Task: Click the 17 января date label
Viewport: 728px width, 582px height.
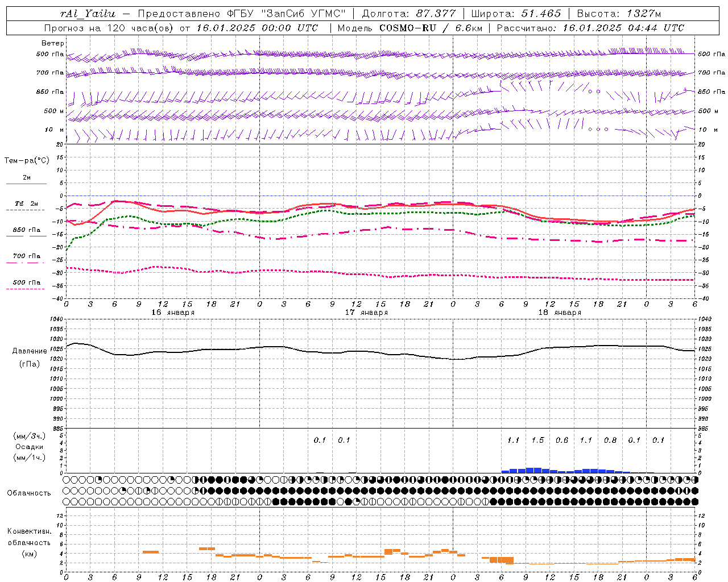Action: pyautogui.click(x=366, y=313)
